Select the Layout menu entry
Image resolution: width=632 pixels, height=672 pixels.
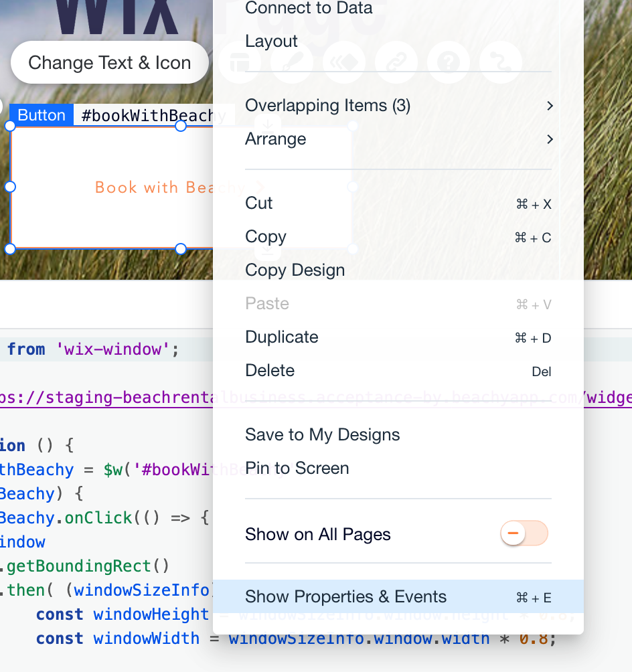point(271,41)
